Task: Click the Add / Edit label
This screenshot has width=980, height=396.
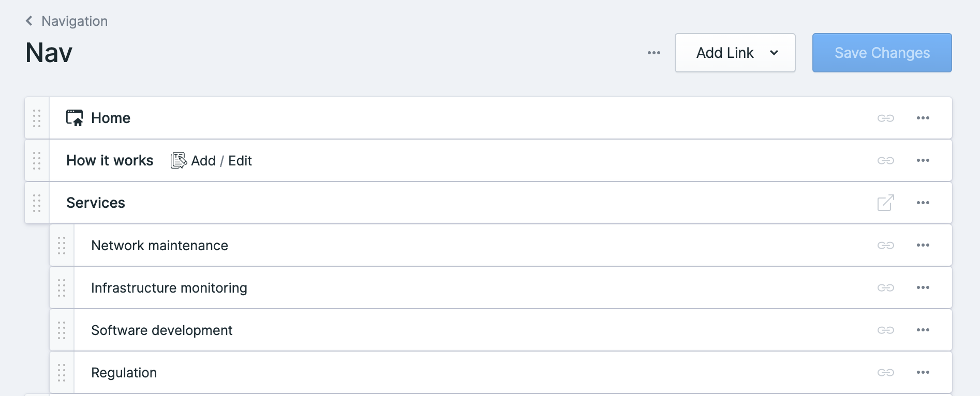Action: pos(221,160)
